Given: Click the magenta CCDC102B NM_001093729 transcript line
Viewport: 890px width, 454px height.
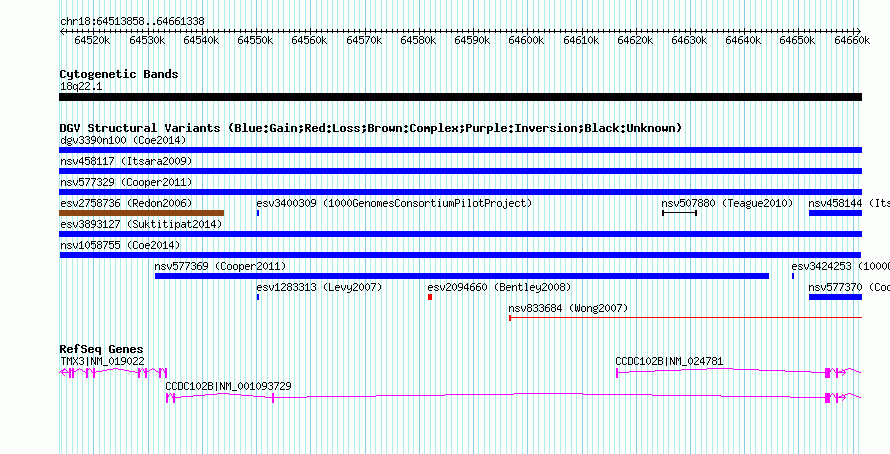Looking at the screenshot, I should click(514, 397).
